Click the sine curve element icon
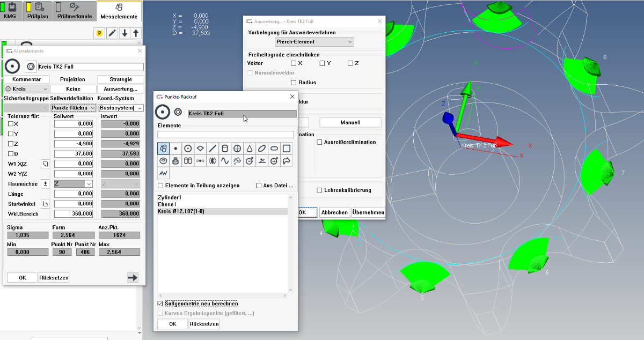Viewport: 644px width, 340px height. [x=225, y=160]
